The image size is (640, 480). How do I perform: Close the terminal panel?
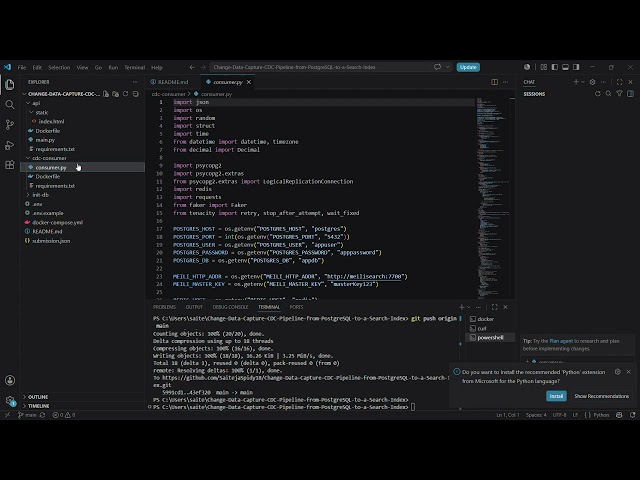click(x=506, y=307)
